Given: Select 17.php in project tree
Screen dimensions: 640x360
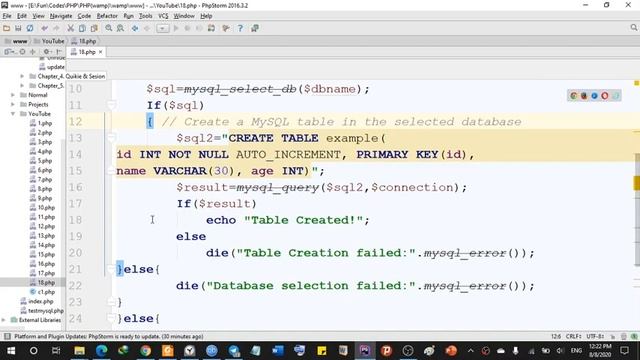Looking at the screenshot, I should click(42, 273).
